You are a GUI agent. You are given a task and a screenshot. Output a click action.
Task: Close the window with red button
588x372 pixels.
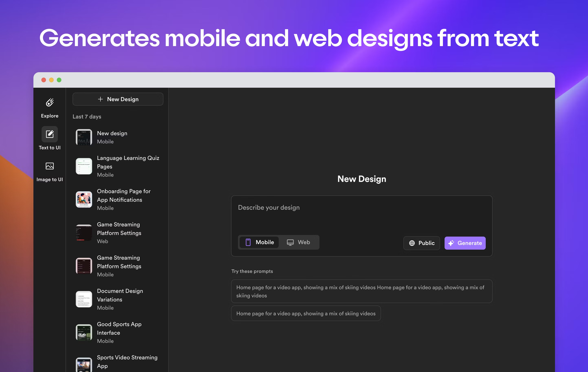point(44,80)
